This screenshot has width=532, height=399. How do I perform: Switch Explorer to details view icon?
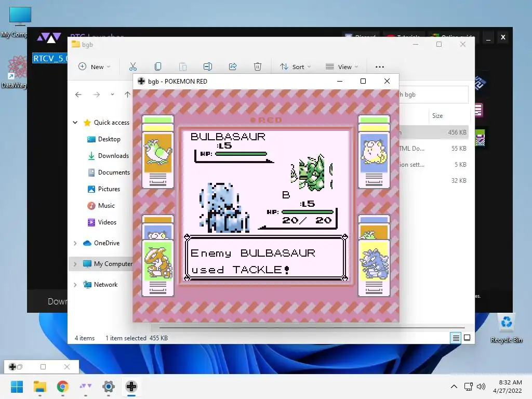point(456,338)
